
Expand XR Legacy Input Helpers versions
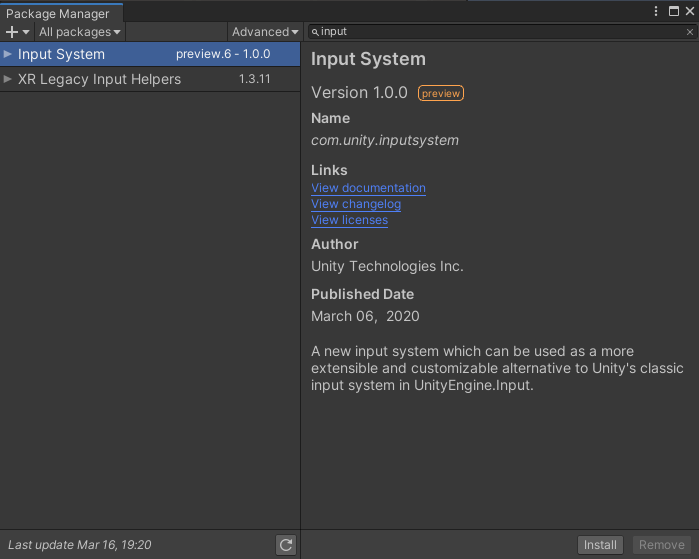(x=7, y=79)
